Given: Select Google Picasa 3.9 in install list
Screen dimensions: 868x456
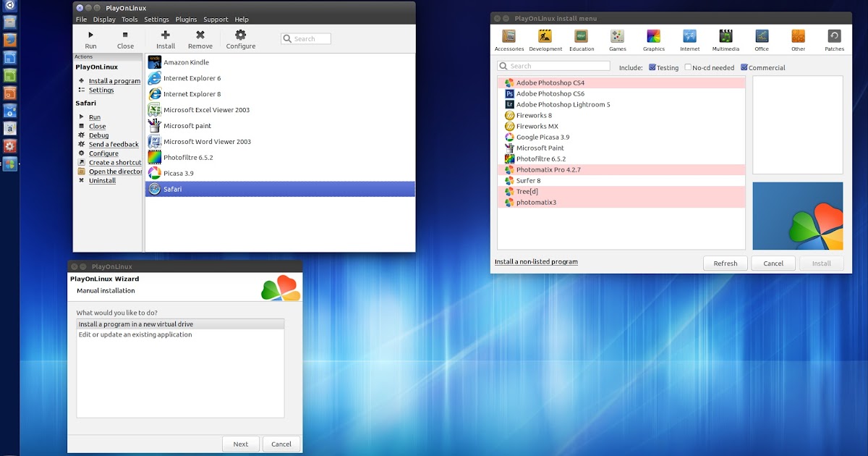Looking at the screenshot, I should [621, 137].
